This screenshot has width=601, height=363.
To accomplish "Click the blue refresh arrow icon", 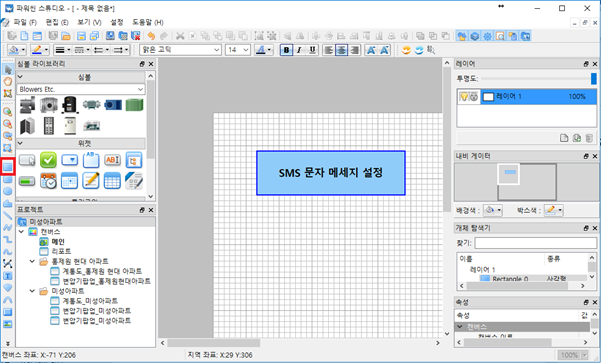I will [419, 50].
